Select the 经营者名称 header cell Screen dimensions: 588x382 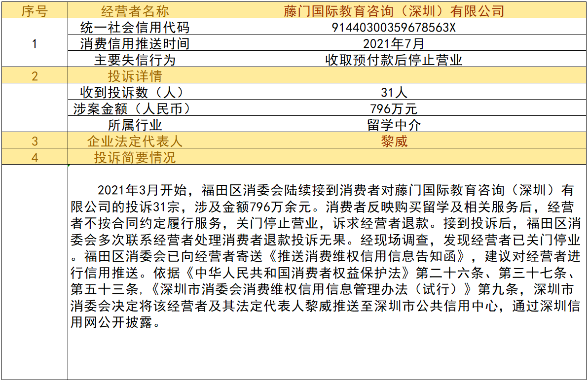[135, 11]
